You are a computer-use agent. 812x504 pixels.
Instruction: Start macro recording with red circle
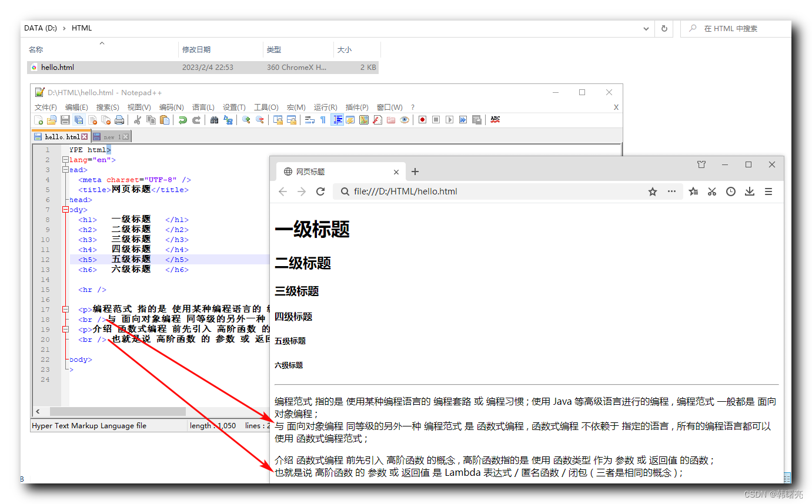[422, 120]
